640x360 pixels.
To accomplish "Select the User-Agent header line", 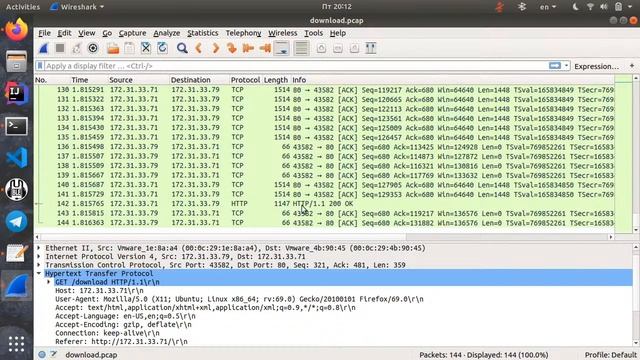I will point(239,299).
